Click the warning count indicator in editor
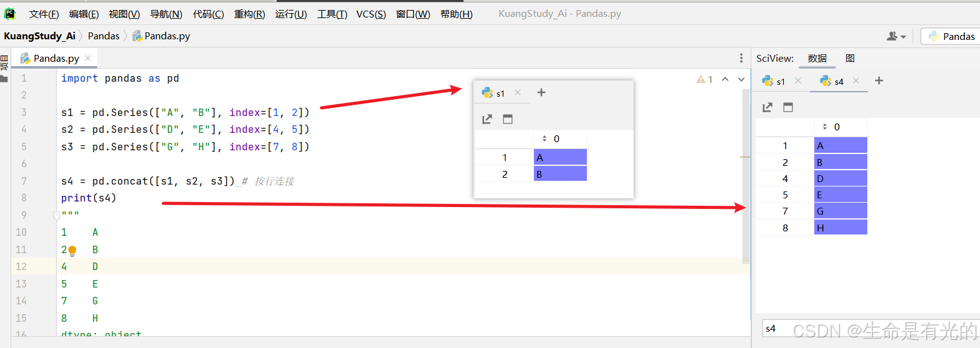The width and height of the screenshot is (980, 348). point(705,79)
